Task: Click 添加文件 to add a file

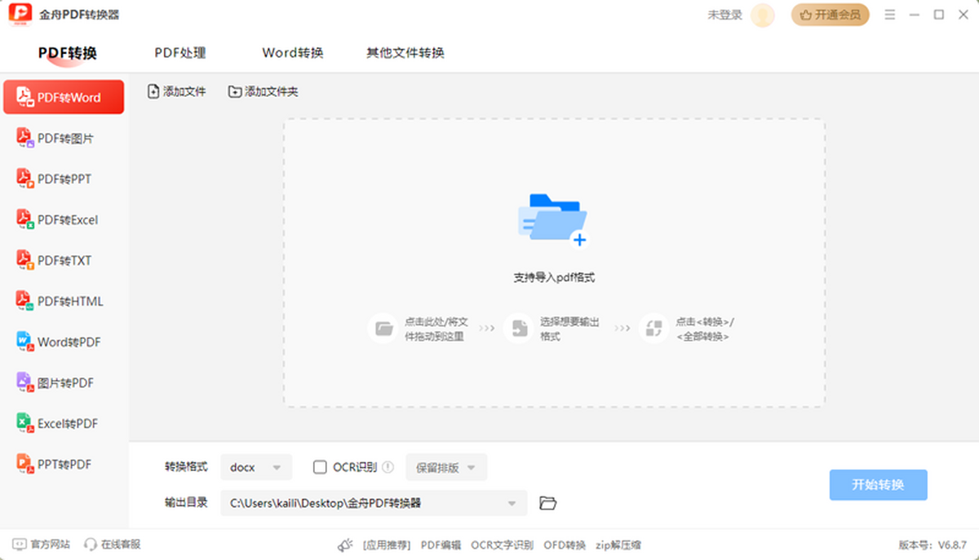Action: tap(176, 91)
